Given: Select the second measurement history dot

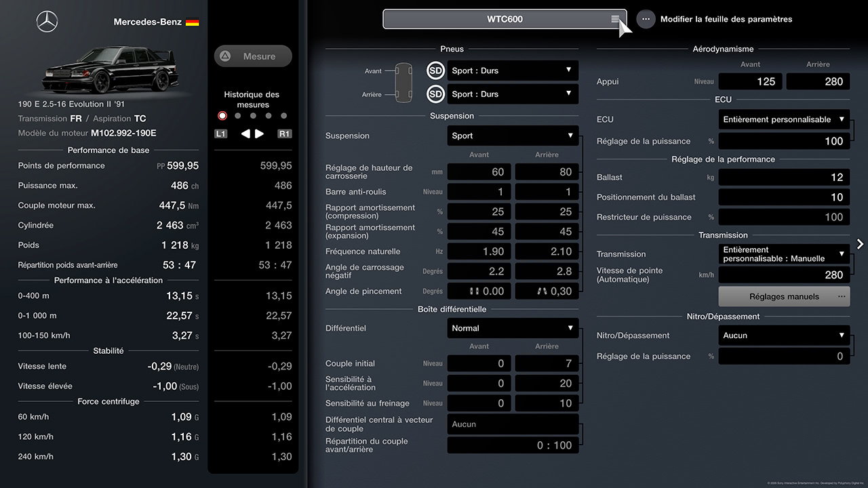Looking at the screenshot, I should click(x=237, y=116).
